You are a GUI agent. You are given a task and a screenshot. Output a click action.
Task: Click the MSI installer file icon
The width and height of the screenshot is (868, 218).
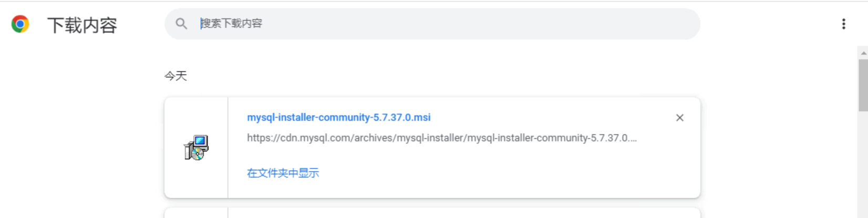click(x=197, y=148)
